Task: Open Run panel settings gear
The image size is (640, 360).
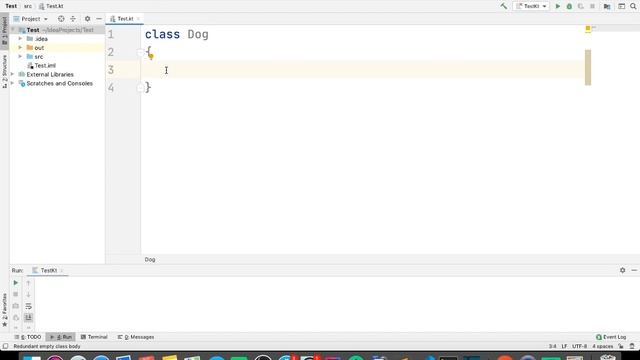Action: click(x=622, y=270)
